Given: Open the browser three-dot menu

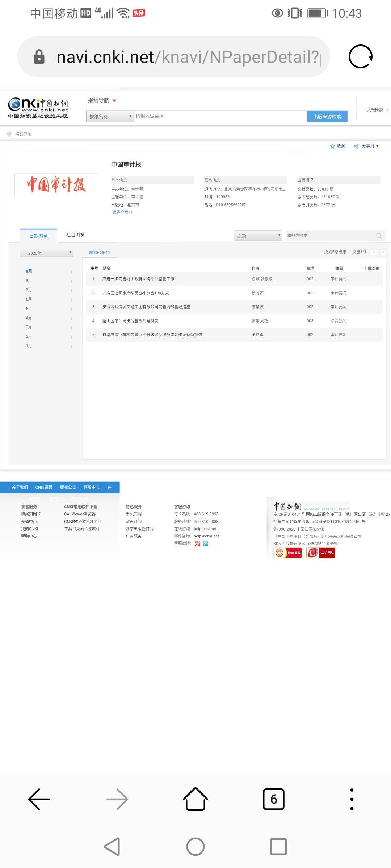Looking at the screenshot, I should (352, 799).
